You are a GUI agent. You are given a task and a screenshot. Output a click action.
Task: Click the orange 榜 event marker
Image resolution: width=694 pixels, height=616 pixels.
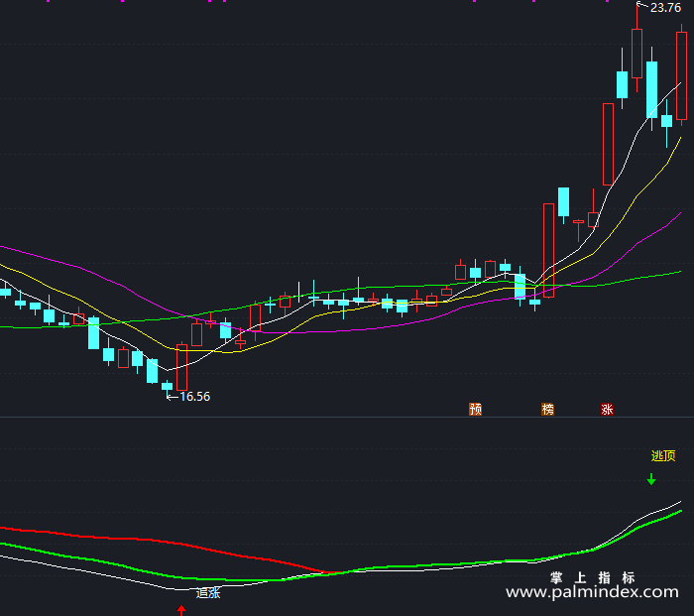click(548, 410)
